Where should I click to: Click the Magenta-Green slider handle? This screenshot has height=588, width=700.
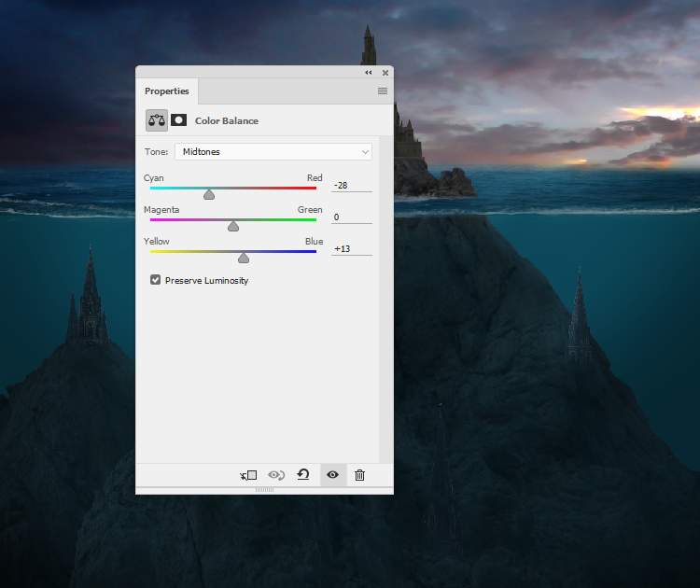pos(233,226)
